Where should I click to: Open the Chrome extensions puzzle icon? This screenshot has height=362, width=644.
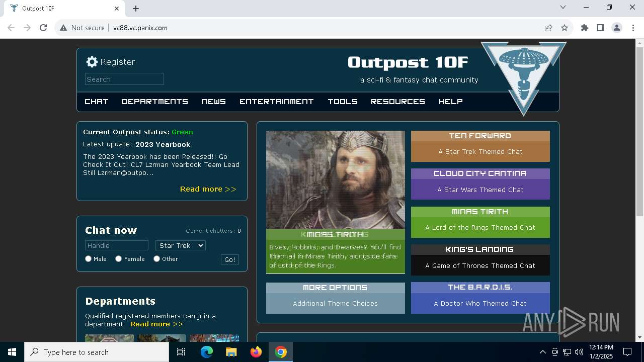pos(585,28)
